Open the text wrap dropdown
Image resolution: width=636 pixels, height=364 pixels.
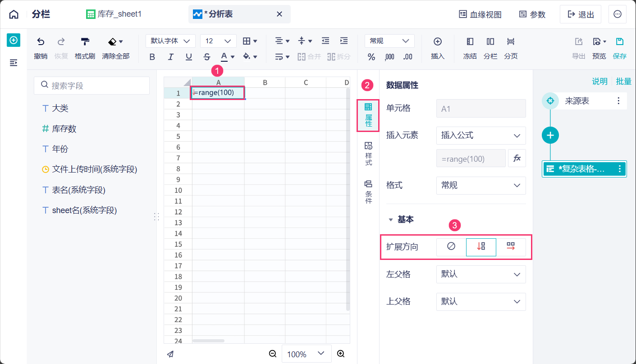283,57
